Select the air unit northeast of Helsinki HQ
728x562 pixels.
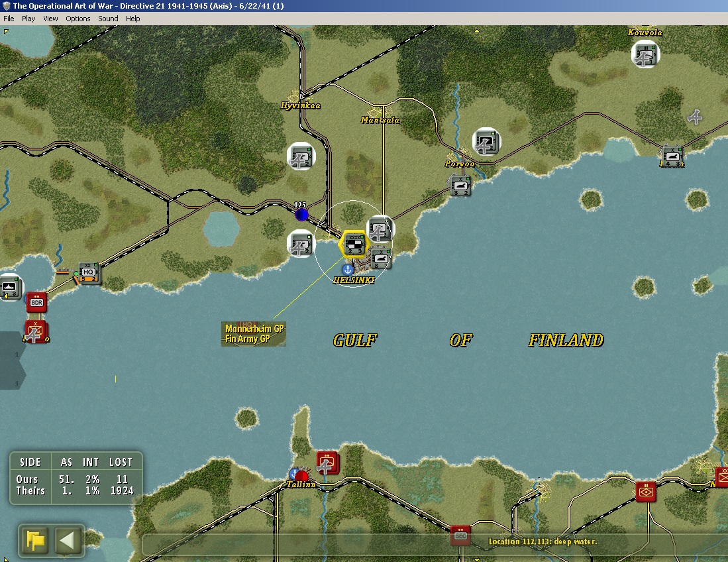(380, 229)
